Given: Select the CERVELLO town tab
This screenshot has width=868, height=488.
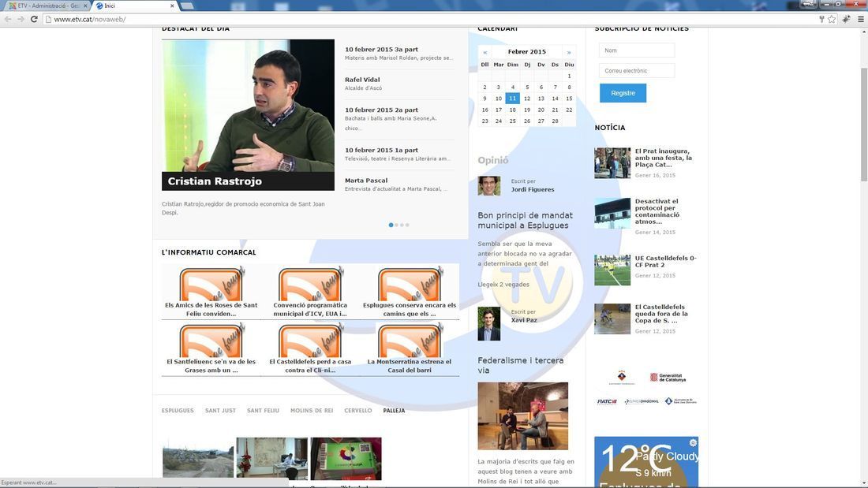Looking at the screenshot, I should coord(358,411).
